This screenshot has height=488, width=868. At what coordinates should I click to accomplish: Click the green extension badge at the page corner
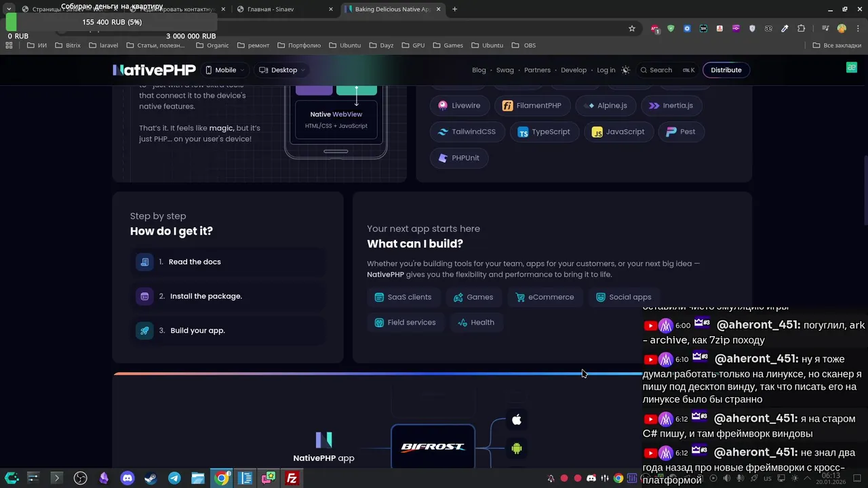pos(852,67)
